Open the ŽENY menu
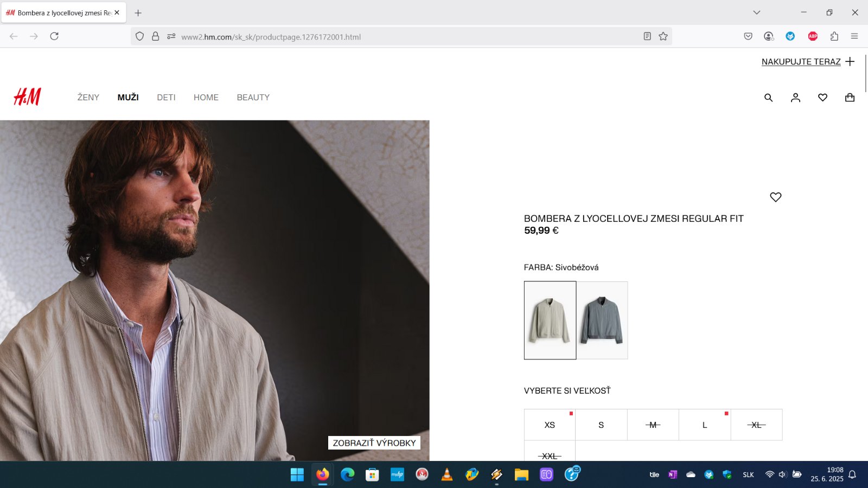The width and height of the screenshot is (868, 488). pyautogui.click(x=88, y=98)
